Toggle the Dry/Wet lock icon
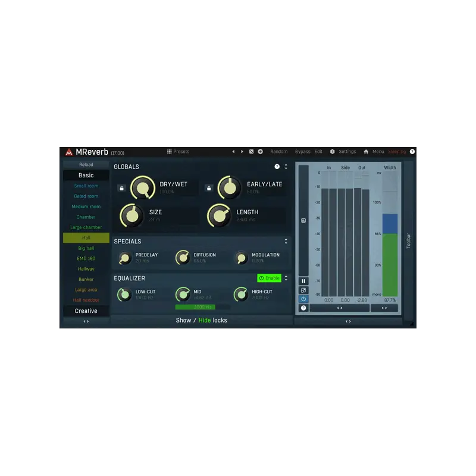 (x=122, y=188)
